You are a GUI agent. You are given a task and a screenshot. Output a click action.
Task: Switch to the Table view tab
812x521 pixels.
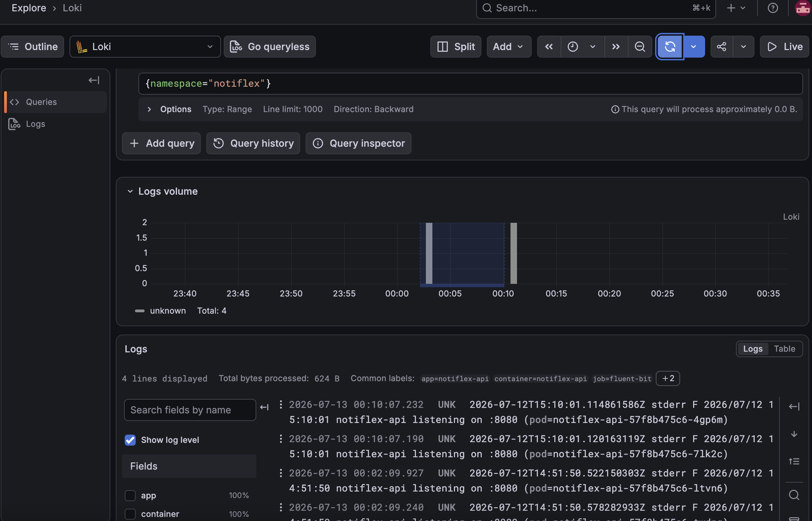[785, 349]
